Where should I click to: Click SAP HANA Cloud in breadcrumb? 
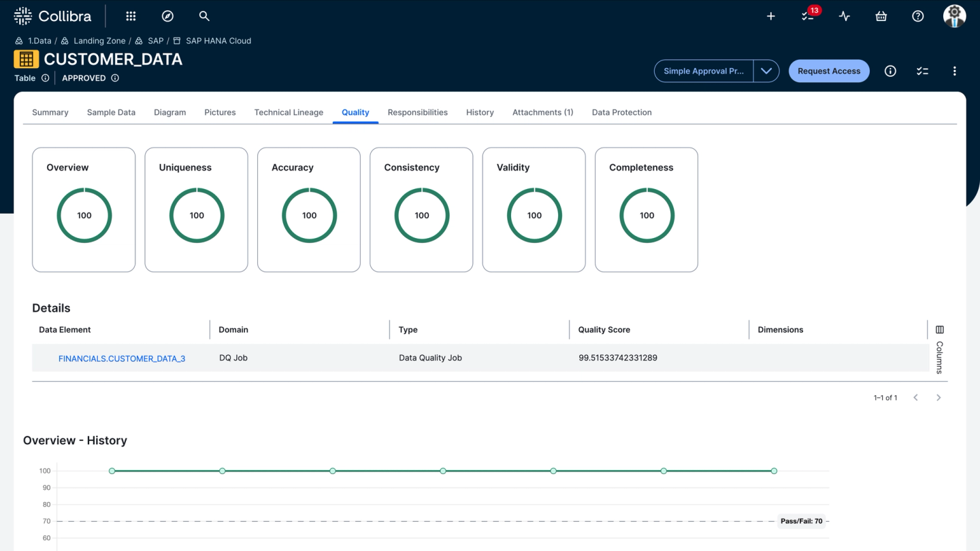pos(218,41)
